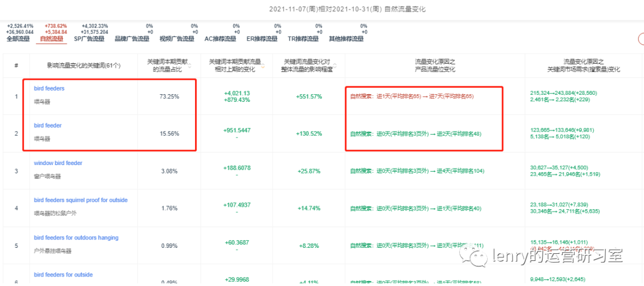Click the +188.6078 change value
This screenshot has width=644, height=286.
tap(236, 168)
